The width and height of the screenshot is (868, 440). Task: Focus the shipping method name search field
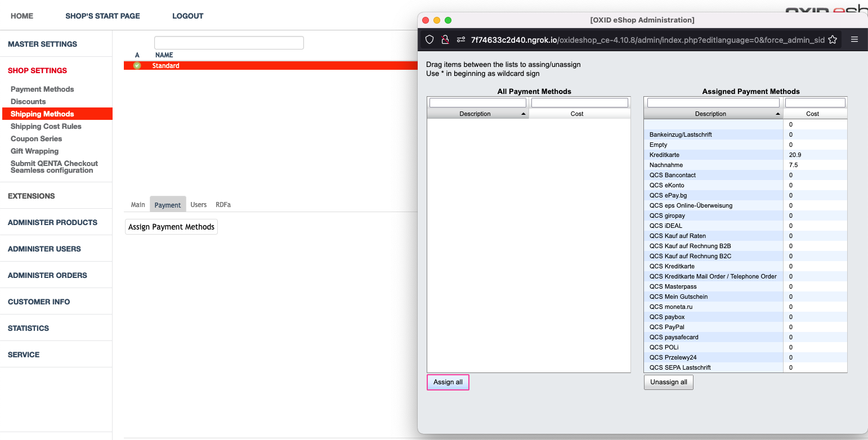(x=229, y=43)
